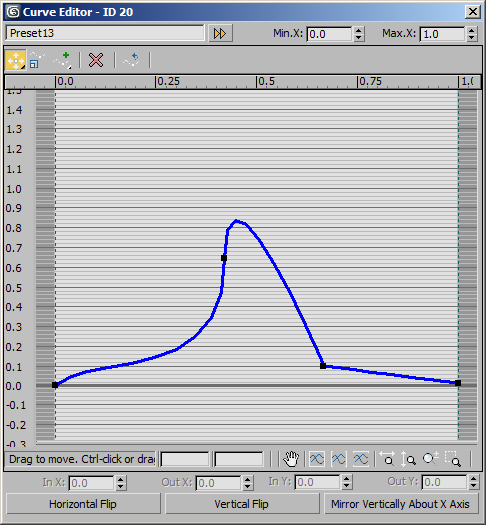This screenshot has width=486, height=525.
Task: Choose the Add Point tool
Action: coord(62,60)
